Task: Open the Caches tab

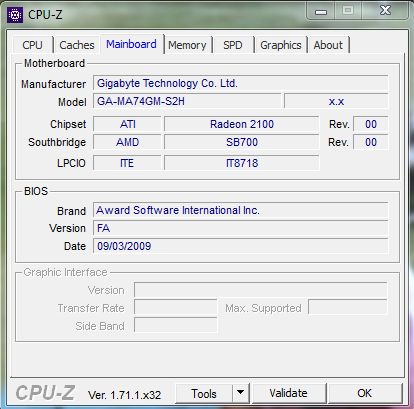Action: 77,45
